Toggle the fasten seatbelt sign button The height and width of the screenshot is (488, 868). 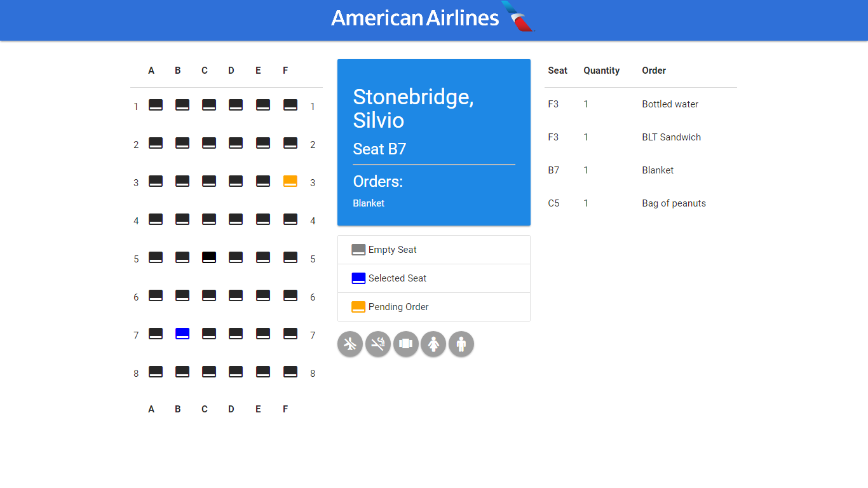405,344
